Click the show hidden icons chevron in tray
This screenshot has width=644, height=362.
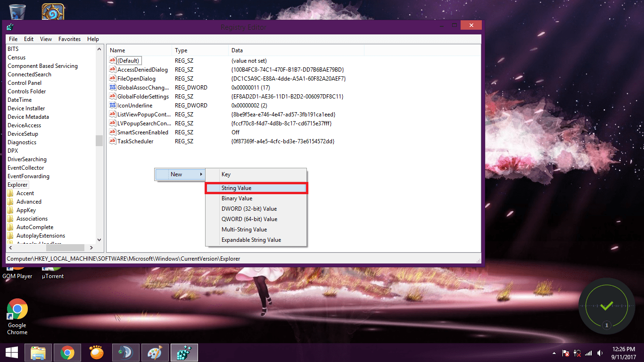[554, 353]
